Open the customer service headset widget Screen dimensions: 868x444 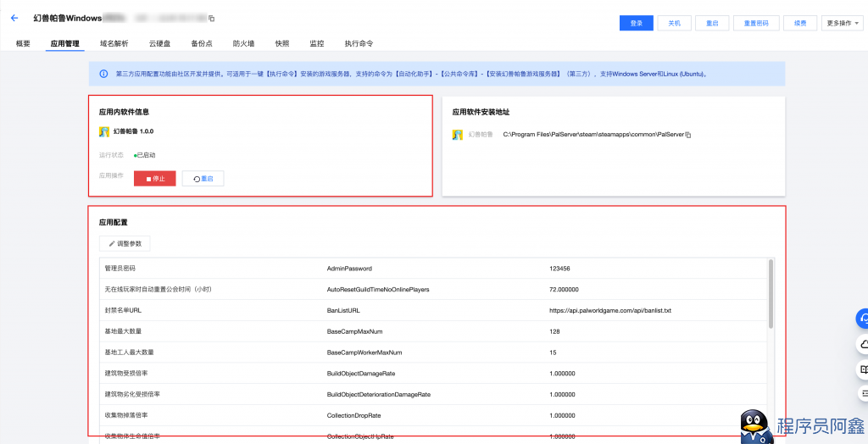862,319
